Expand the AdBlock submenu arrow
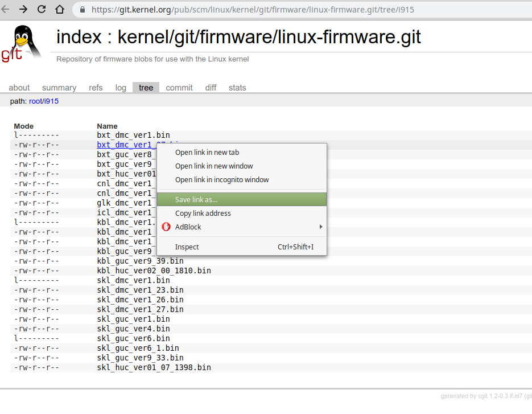532x414 pixels. pyautogui.click(x=321, y=227)
